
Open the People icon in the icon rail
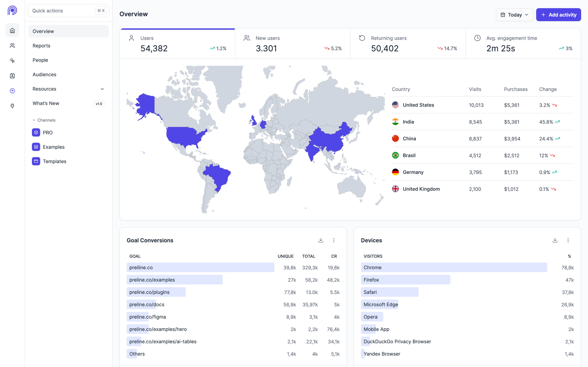(x=12, y=45)
